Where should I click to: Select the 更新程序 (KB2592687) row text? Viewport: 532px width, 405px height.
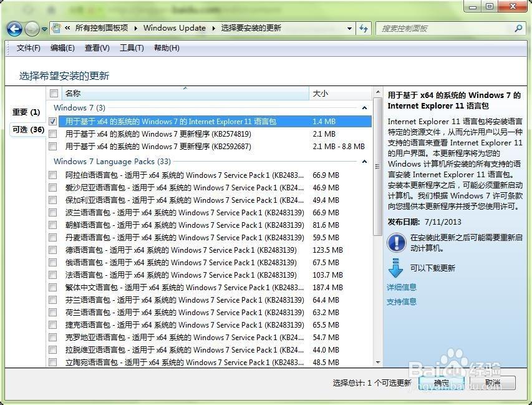[158, 147]
